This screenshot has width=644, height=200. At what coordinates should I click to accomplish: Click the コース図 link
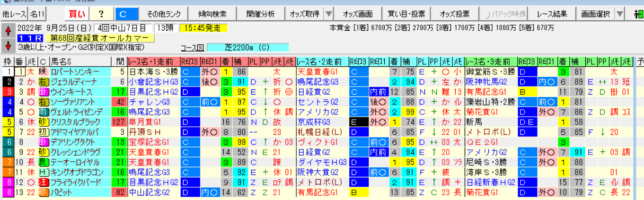[x=192, y=47]
